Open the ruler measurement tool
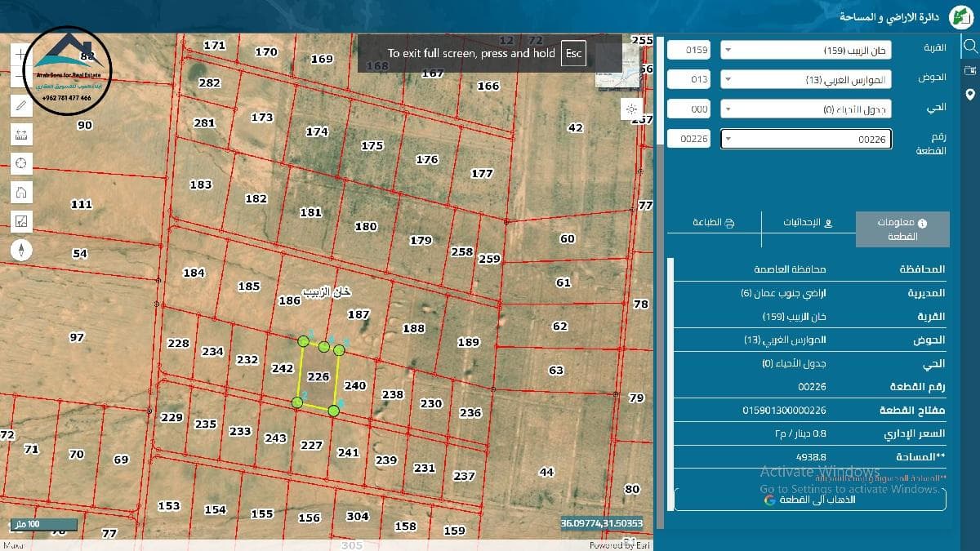The image size is (980, 551). [x=21, y=134]
